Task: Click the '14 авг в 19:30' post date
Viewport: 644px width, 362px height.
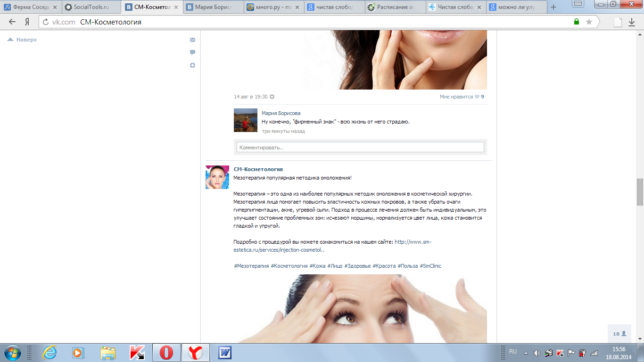Action: pos(251,97)
